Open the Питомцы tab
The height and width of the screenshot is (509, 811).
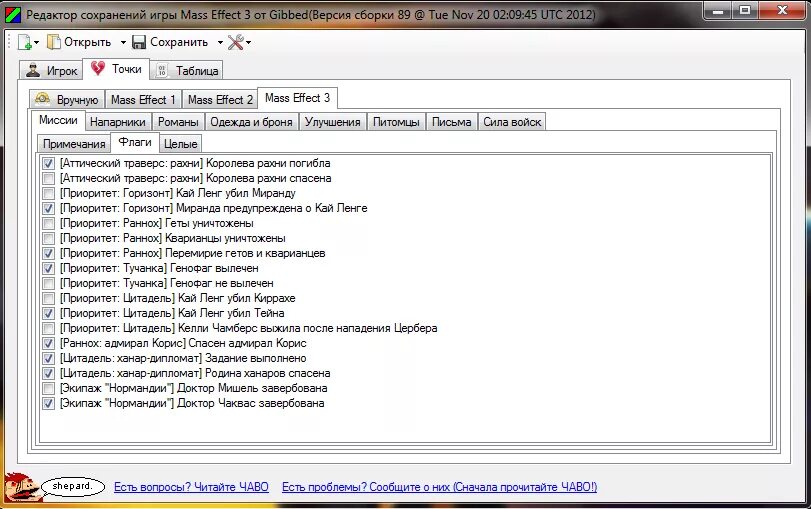pyautogui.click(x=396, y=122)
